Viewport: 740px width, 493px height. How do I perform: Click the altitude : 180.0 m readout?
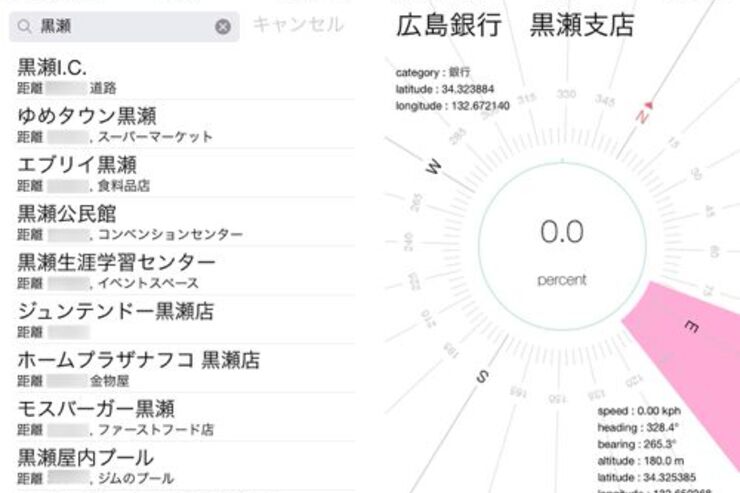pyautogui.click(x=641, y=461)
